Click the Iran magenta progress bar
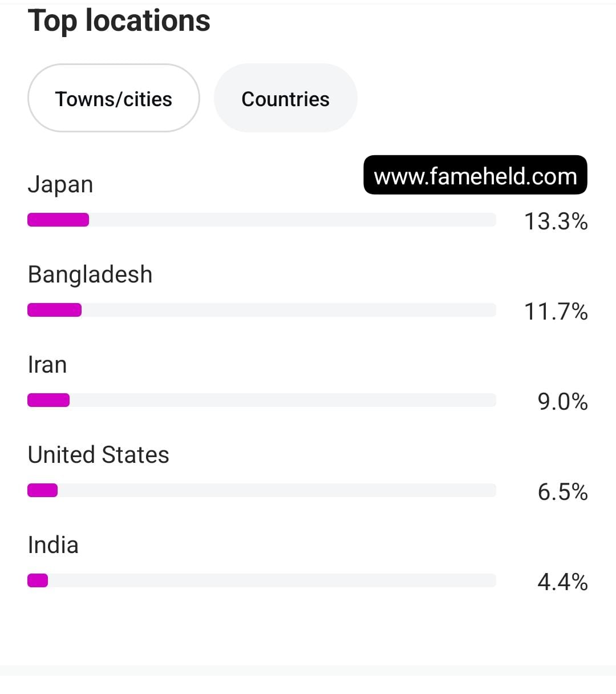The image size is (616, 694). (x=48, y=400)
